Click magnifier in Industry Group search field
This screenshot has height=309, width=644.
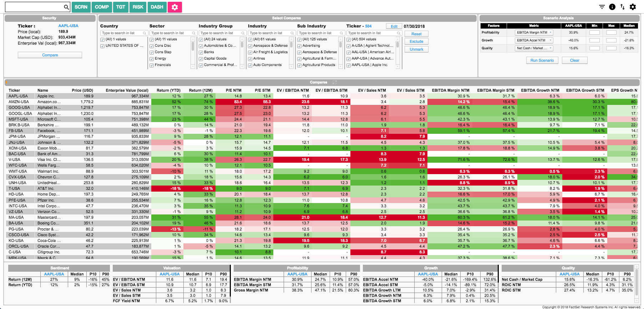(243, 33)
